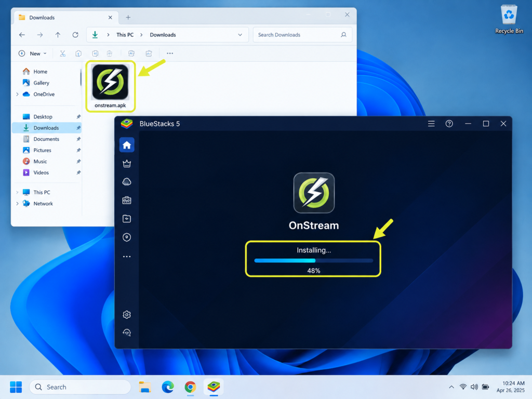Click Share icon in Explorer toolbar
532x399 pixels.
(x=131, y=54)
